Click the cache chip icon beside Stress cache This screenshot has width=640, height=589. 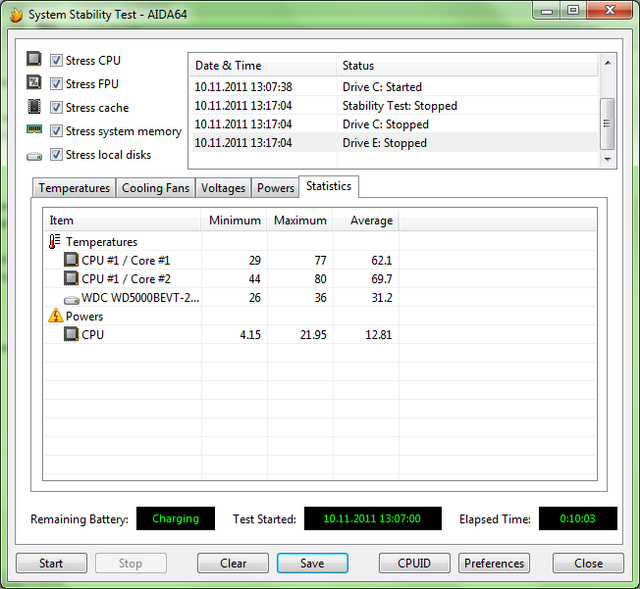pyautogui.click(x=34, y=108)
